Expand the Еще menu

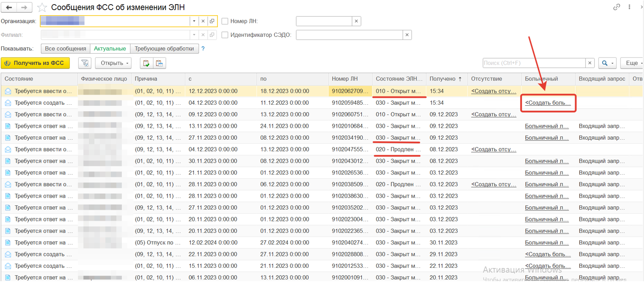click(x=632, y=63)
